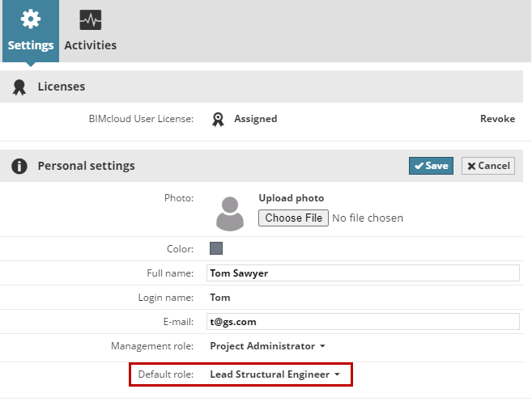Click the Licenses section header title
Viewport: 532px width, 406px height.
pos(62,87)
